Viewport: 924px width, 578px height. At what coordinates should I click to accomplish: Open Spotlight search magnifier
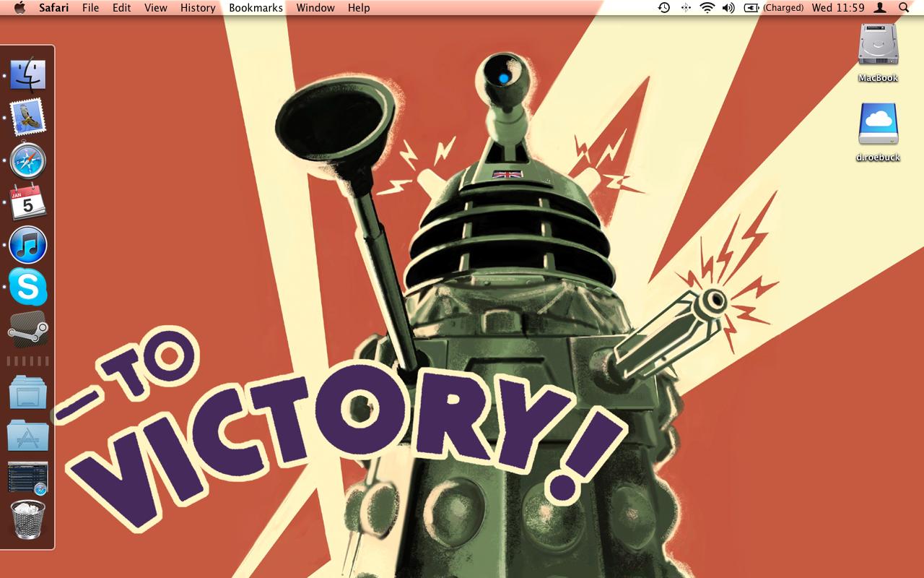(904, 7)
